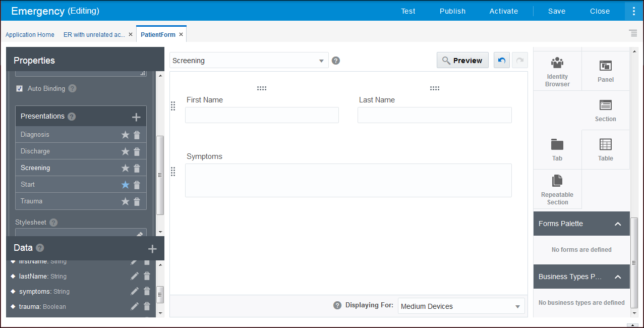Select the PatientForm tab
644x328 pixels.
pyautogui.click(x=158, y=35)
